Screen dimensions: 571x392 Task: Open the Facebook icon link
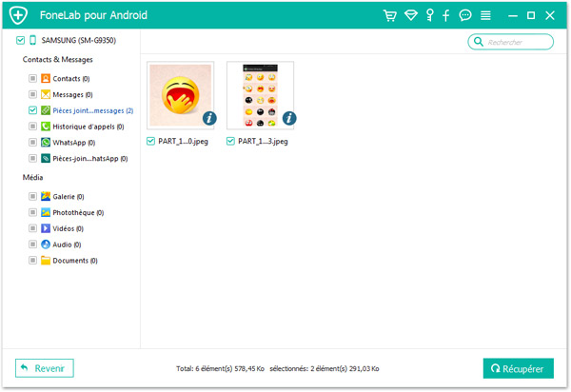(x=445, y=16)
